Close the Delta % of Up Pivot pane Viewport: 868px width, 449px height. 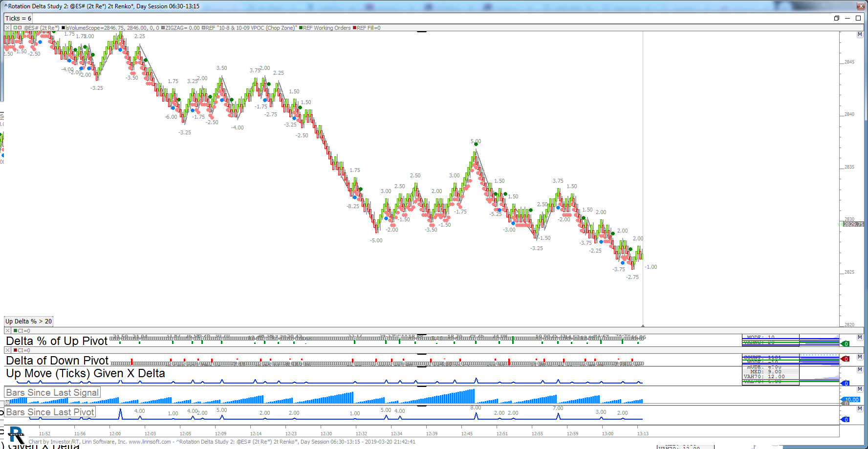[x=7, y=331]
